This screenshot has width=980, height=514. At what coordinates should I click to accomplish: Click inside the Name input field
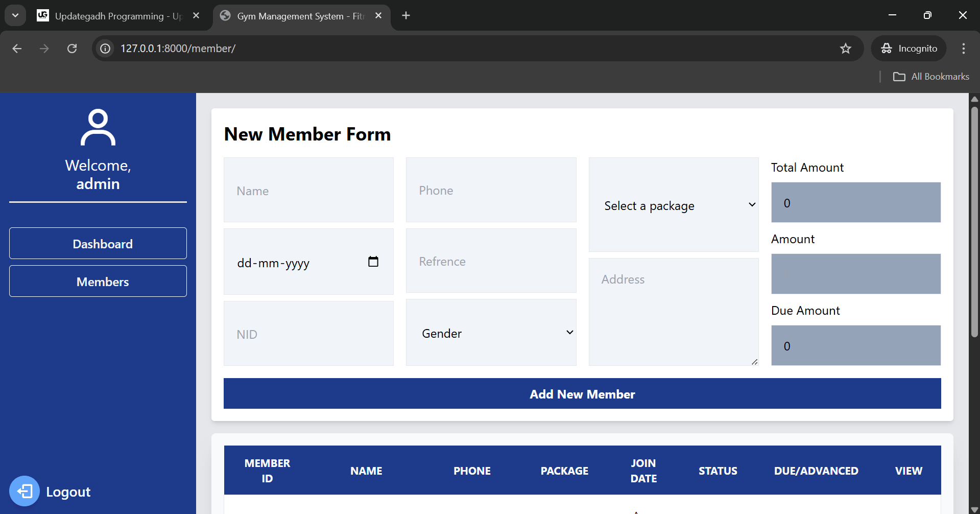click(308, 190)
